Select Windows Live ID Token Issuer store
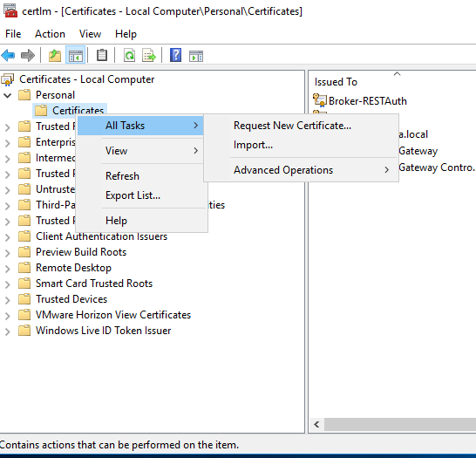The image size is (476, 458). (x=103, y=331)
